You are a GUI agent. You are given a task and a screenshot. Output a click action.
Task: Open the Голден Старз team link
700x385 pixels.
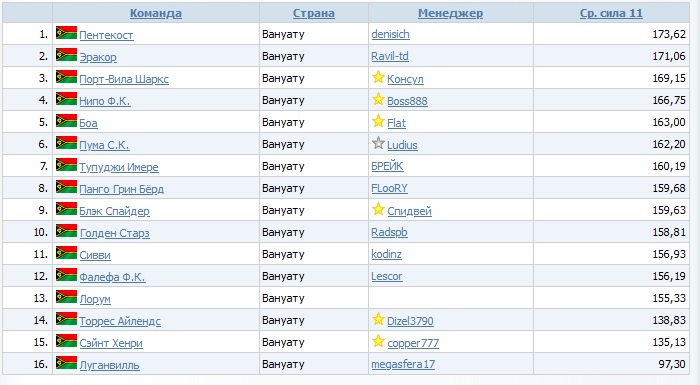coord(115,233)
